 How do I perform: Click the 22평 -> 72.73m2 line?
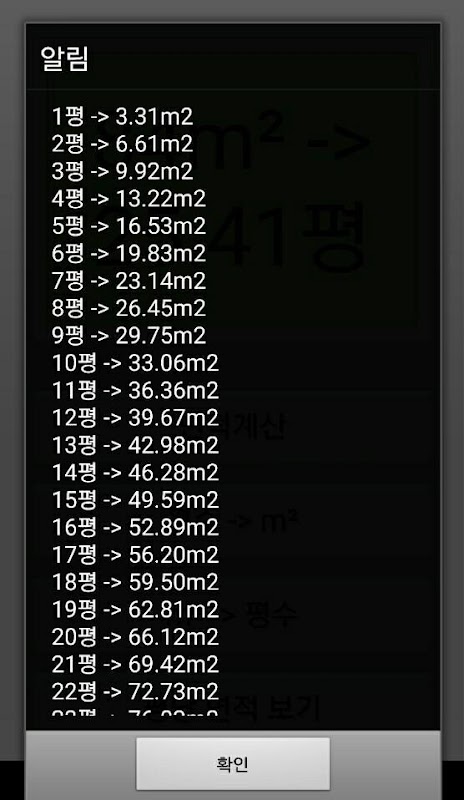(x=135, y=692)
